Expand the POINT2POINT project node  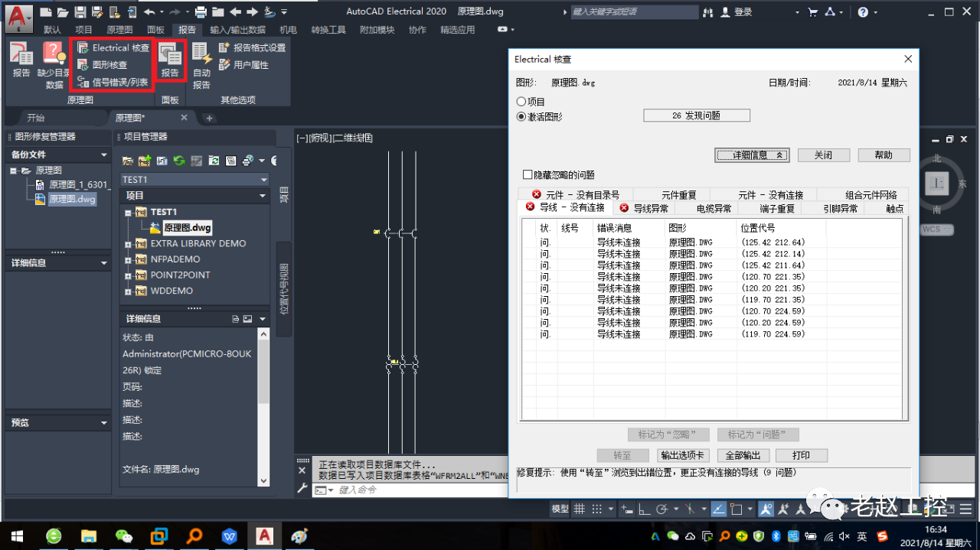(128, 275)
